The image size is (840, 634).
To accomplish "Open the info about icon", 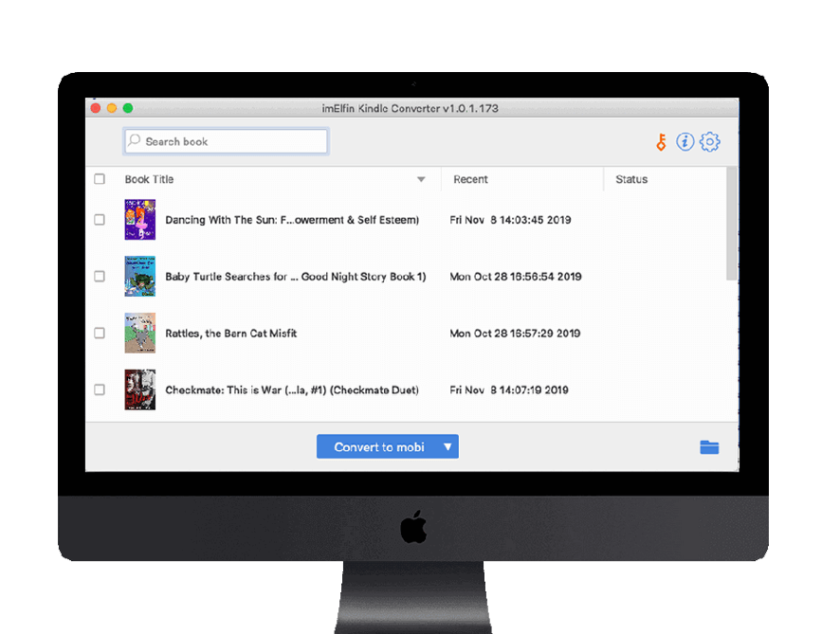I will pyautogui.click(x=685, y=142).
